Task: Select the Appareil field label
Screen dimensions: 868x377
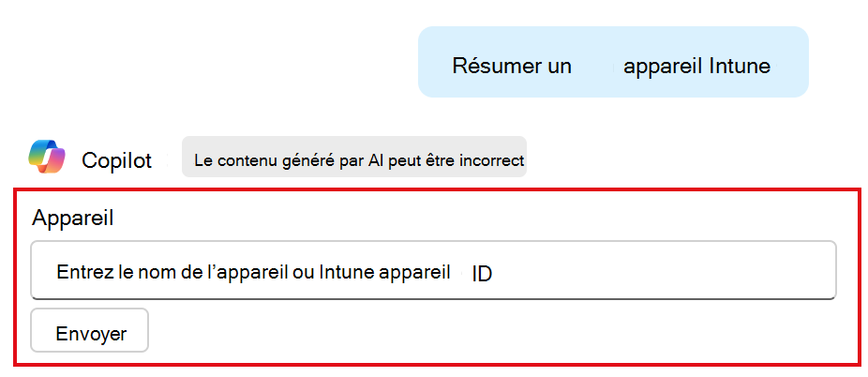Action: click(72, 219)
